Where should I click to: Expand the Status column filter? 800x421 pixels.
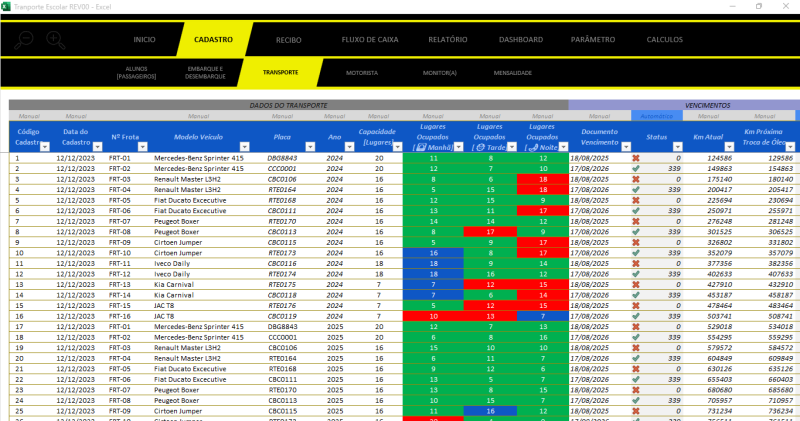click(677, 147)
